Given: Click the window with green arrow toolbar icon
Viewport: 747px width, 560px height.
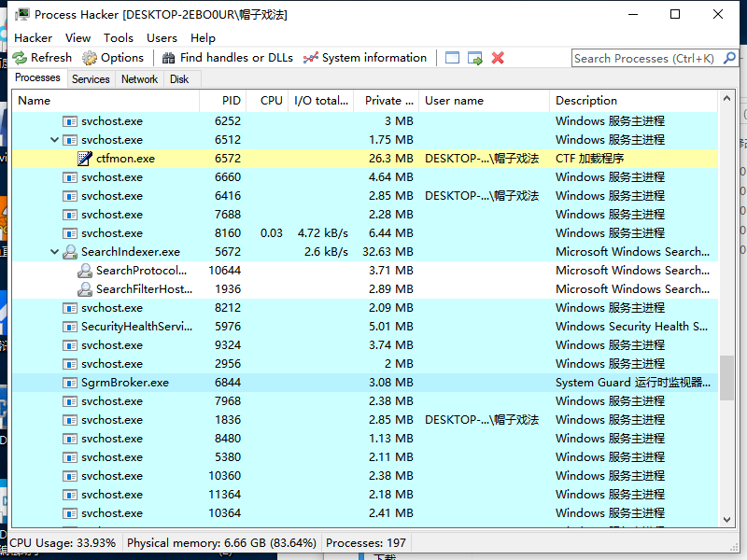Looking at the screenshot, I should tap(475, 58).
